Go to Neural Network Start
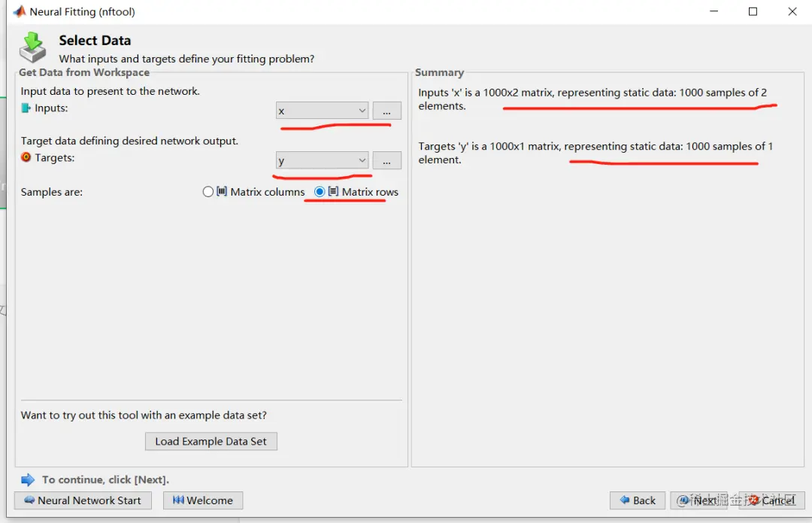812x523 pixels. pos(83,500)
